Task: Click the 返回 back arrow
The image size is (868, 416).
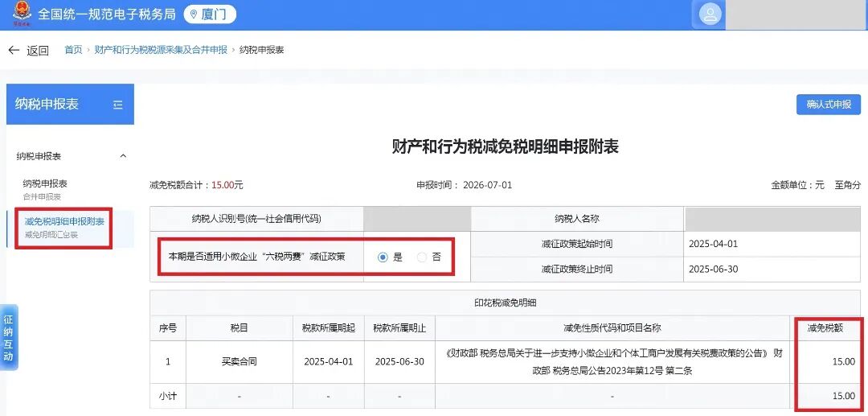Action: [x=14, y=51]
